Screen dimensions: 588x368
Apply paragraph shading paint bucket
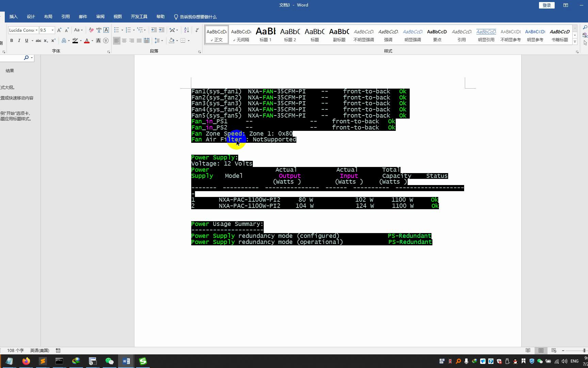(x=171, y=41)
